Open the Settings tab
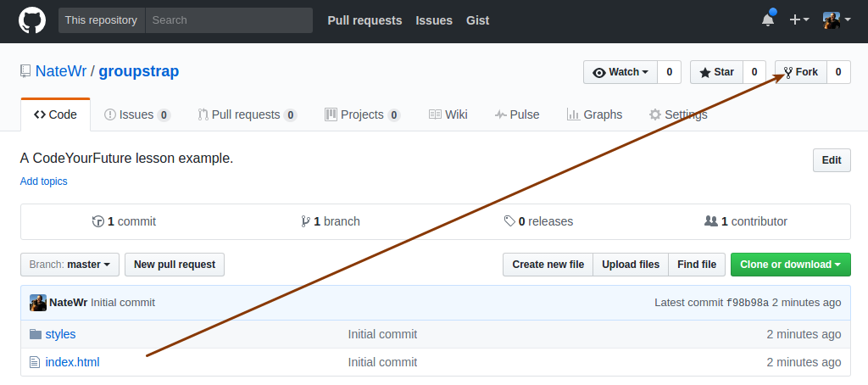 pyautogui.click(x=678, y=114)
